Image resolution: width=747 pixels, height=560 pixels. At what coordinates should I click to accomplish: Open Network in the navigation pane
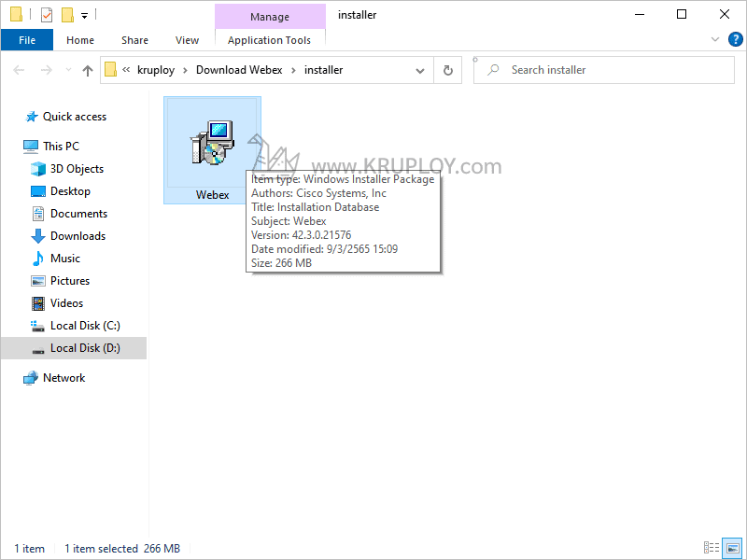tap(63, 378)
